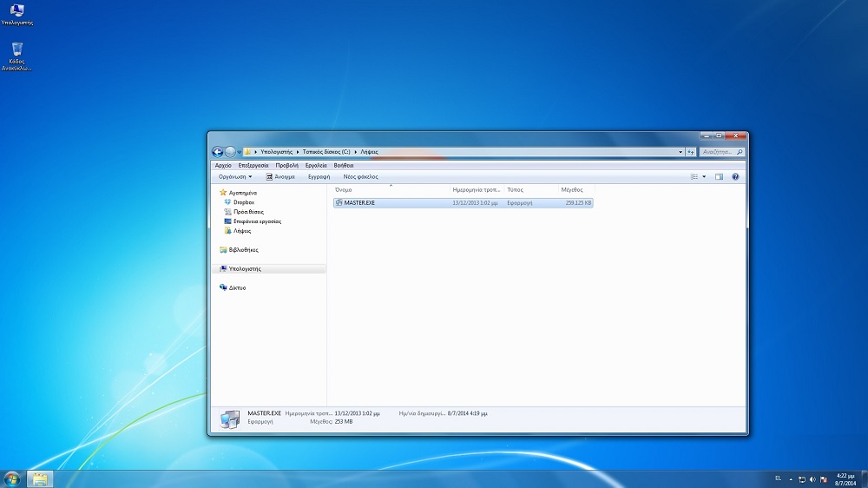Image resolution: width=868 pixels, height=488 pixels.
Task: Select Αγαπημένα in the navigation pane
Action: (242, 193)
